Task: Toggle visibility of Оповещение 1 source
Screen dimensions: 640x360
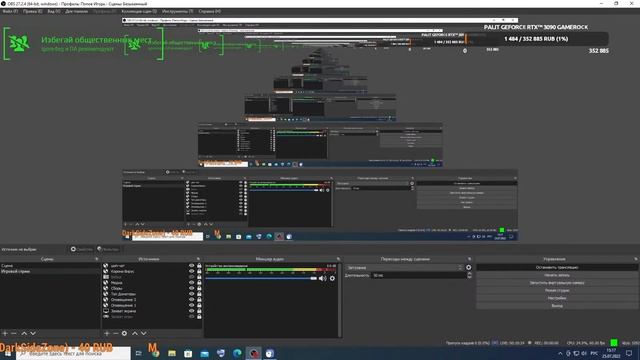Action: (x=191, y=305)
